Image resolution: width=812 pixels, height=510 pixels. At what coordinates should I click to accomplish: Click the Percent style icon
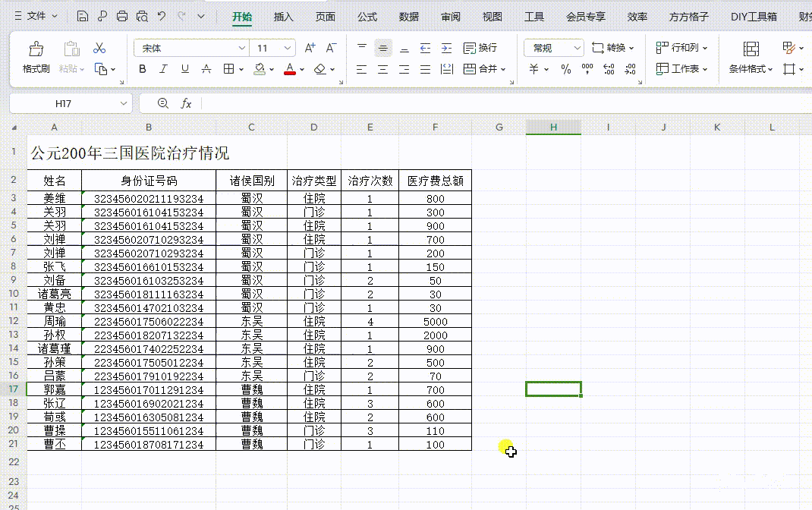tap(565, 69)
